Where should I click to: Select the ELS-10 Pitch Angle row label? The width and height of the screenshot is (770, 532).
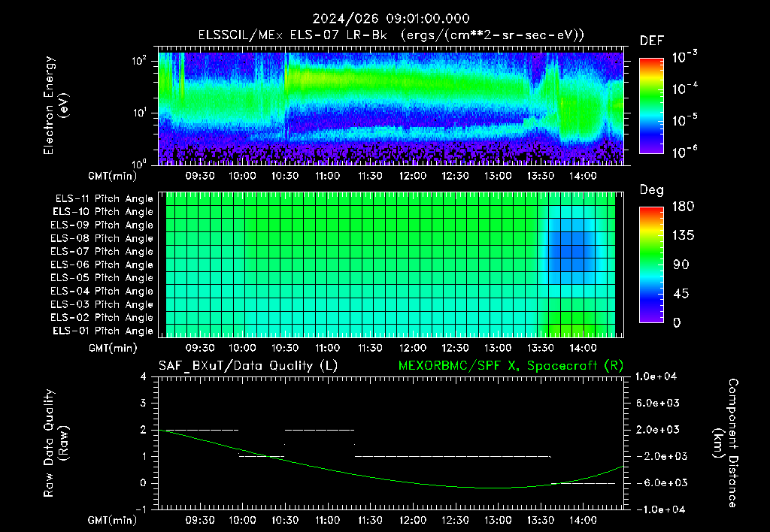pyautogui.click(x=103, y=212)
